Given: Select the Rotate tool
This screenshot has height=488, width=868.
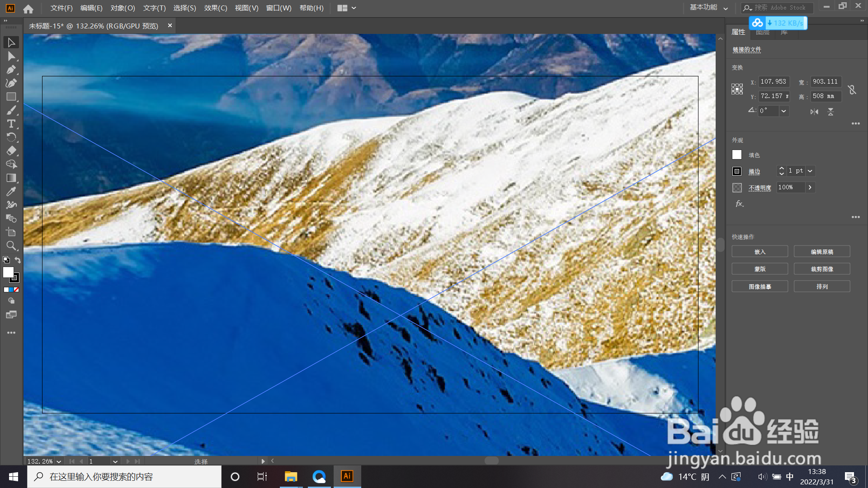Looking at the screenshot, I should (x=11, y=137).
